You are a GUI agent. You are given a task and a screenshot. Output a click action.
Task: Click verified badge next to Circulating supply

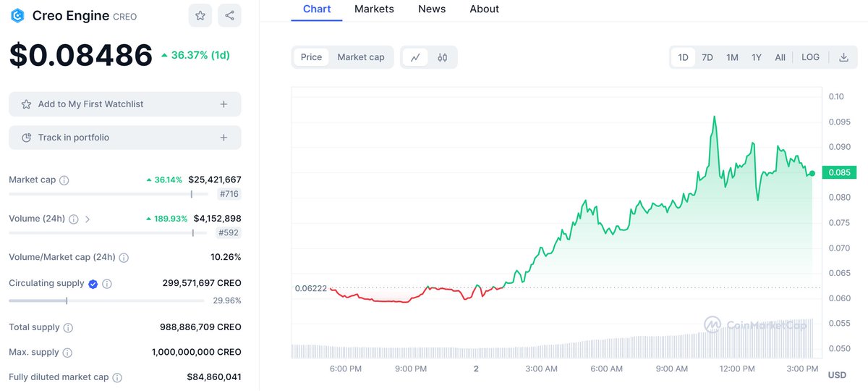tap(93, 284)
